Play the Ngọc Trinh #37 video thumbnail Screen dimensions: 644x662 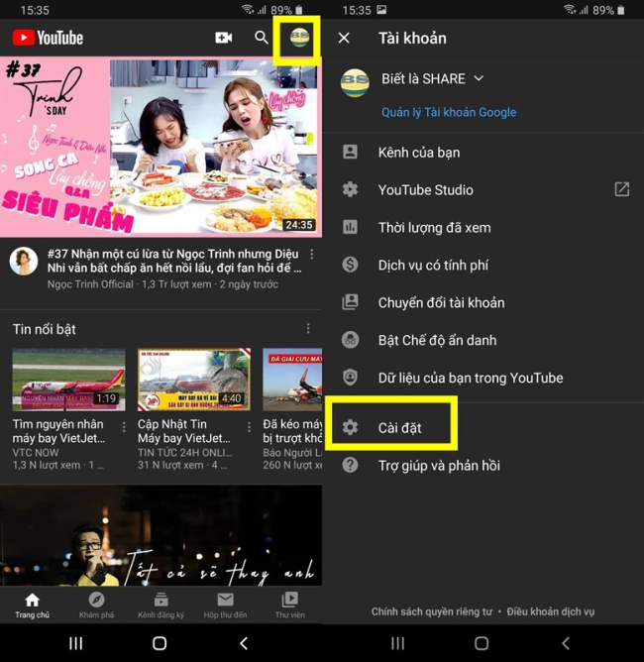pos(161,147)
